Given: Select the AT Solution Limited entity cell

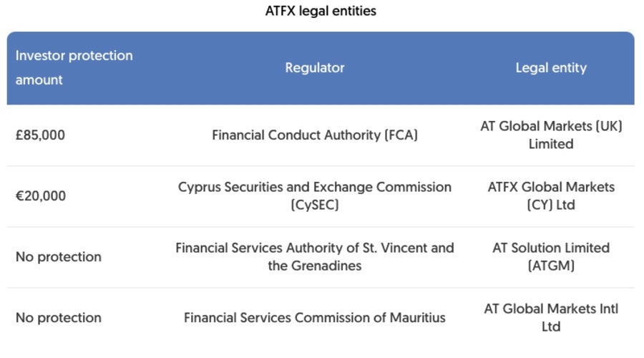Looking at the screenshot, I should (551, 248).
